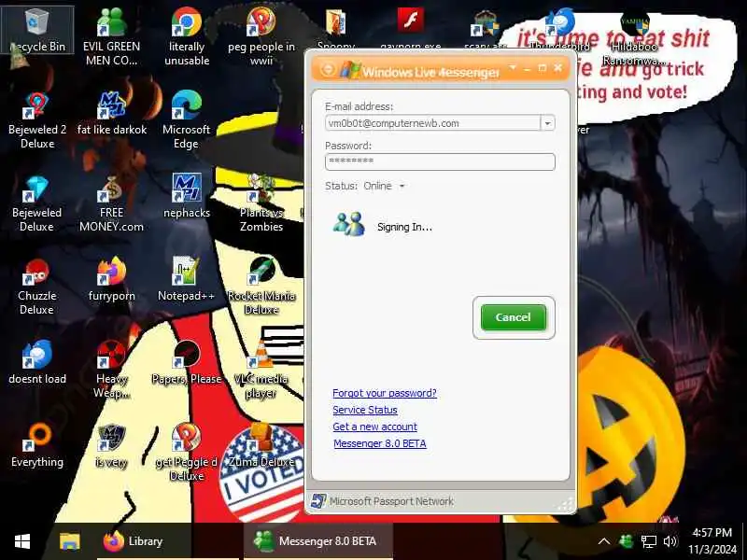Viewport: 747px width, 560px height.
Task: Open the Flash player desktop icon
Action: tap(411, 21)
